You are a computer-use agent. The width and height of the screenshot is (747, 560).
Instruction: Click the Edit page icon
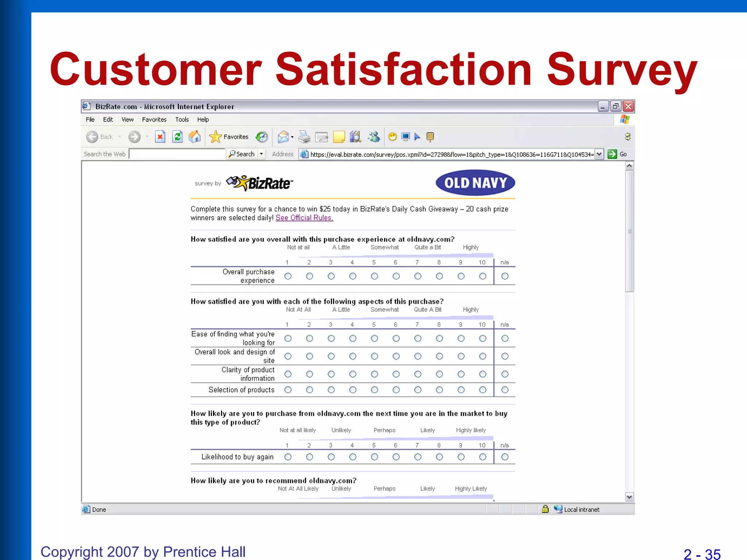322,137
